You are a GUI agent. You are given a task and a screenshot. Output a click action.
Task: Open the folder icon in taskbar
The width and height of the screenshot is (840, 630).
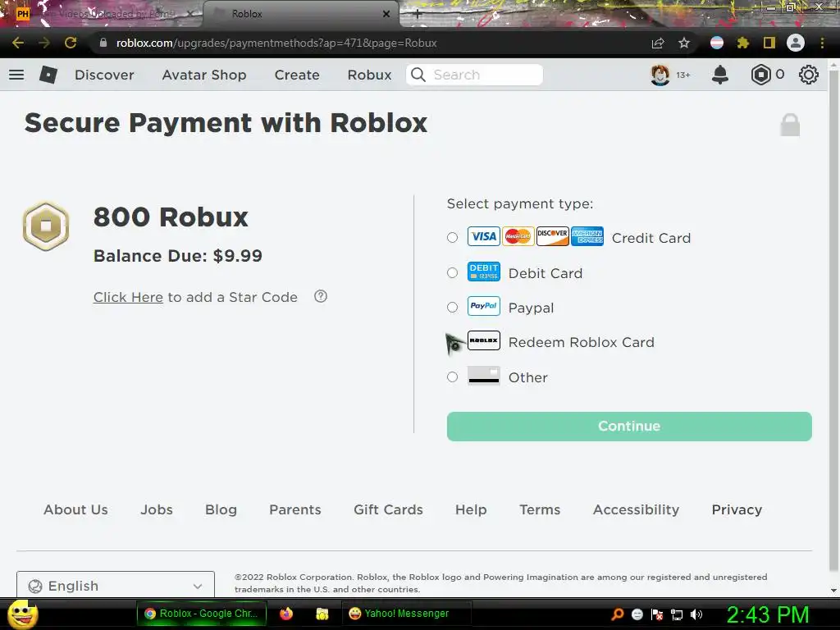pyautogui.click(x=322, y=614)
